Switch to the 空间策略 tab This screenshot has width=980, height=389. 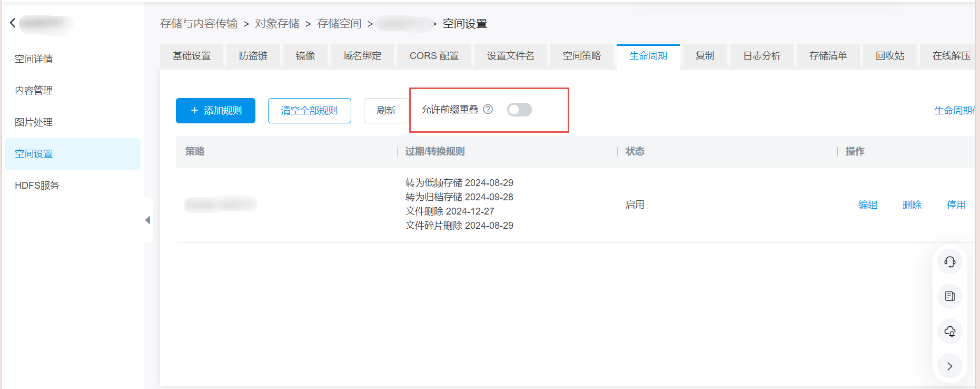coord(582,56)
